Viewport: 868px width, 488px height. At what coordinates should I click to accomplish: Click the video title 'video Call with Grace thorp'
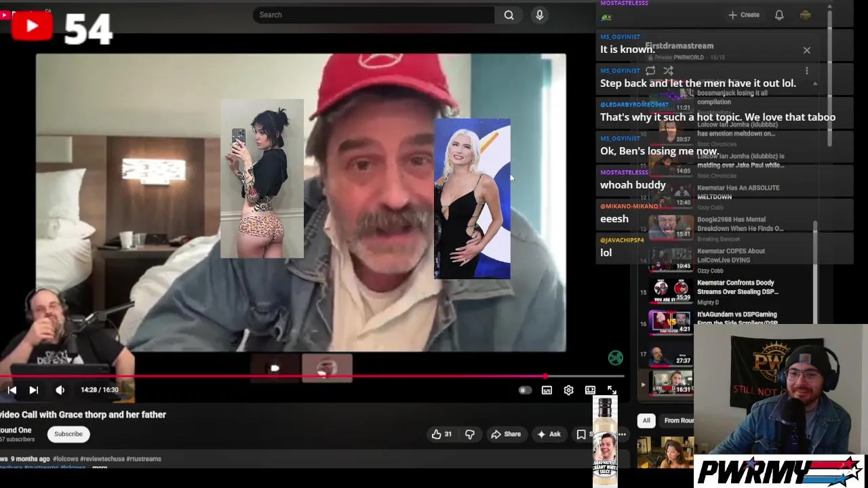coord(83,414)
